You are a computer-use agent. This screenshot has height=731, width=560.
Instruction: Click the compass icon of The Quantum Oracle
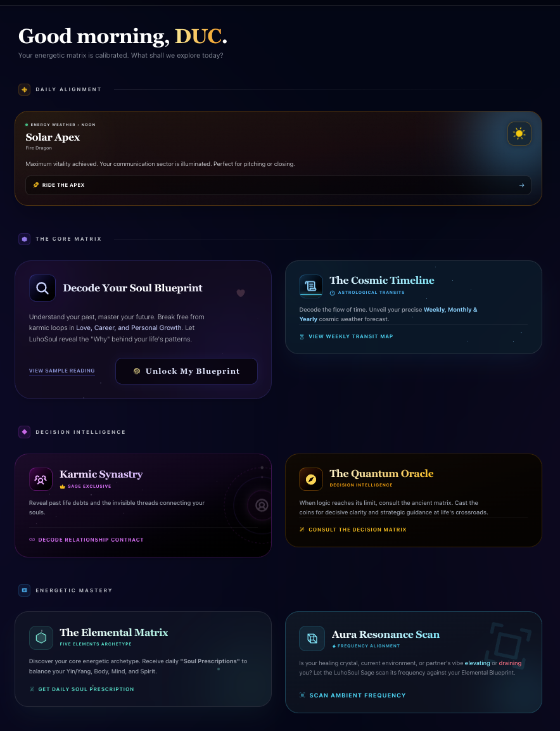click(311, 480)
